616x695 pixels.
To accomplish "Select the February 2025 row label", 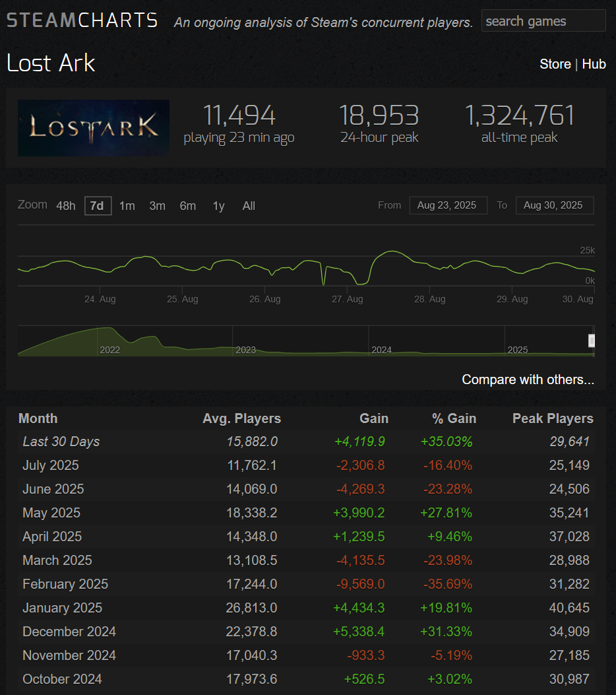I will pyautogui.click(x=65, y=583).
